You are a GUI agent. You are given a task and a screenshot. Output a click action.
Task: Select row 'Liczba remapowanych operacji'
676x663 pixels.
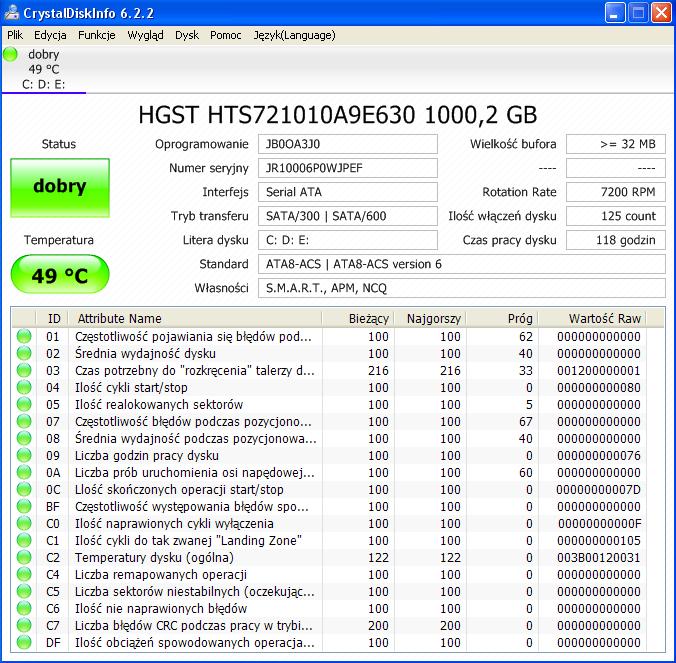click(x=329, y=574)
